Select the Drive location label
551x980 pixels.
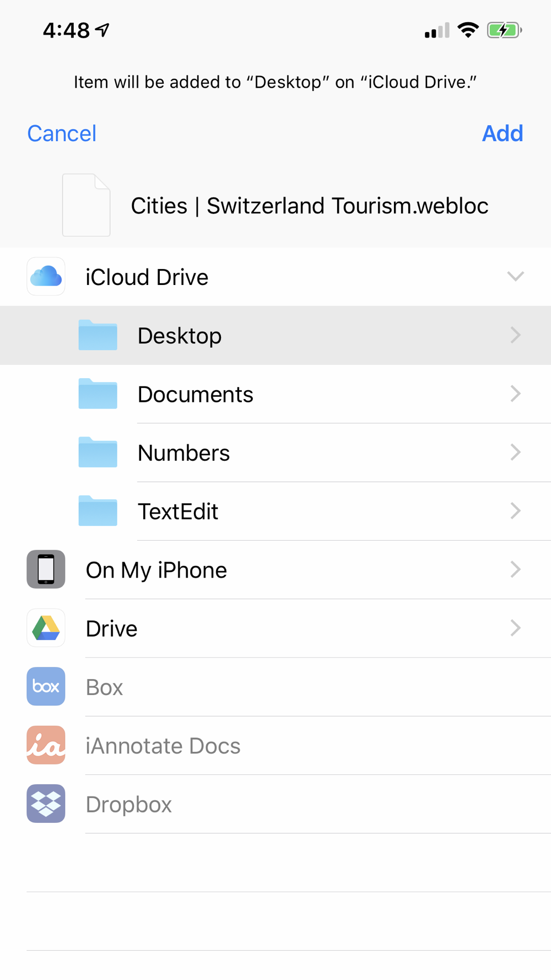[111, 628]
